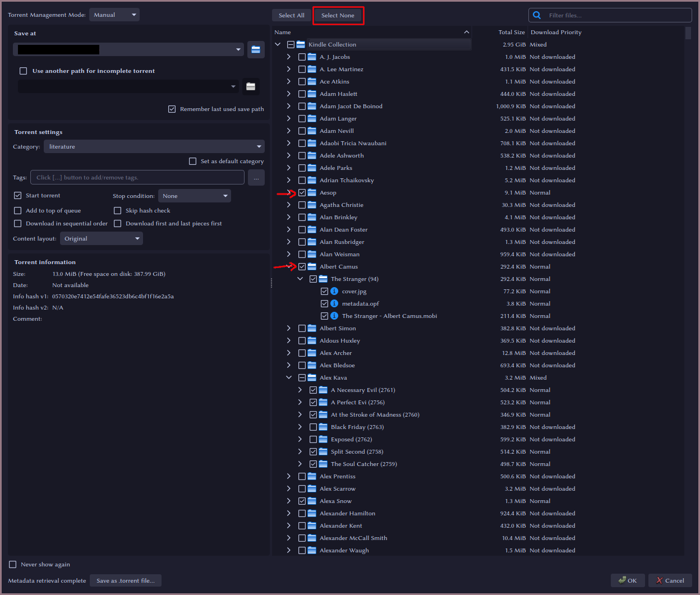Select the Alexander McCall Smith row
This screenshot has width=700, height=595.
pos(353,538)
